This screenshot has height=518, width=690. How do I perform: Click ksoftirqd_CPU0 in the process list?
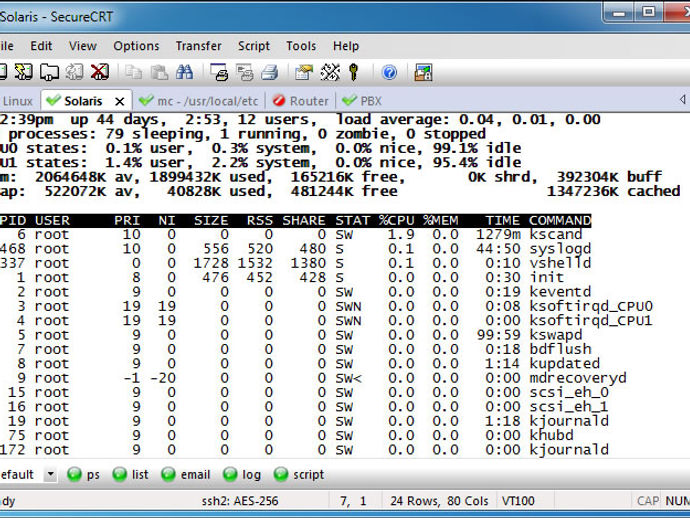tap(591, 307)
